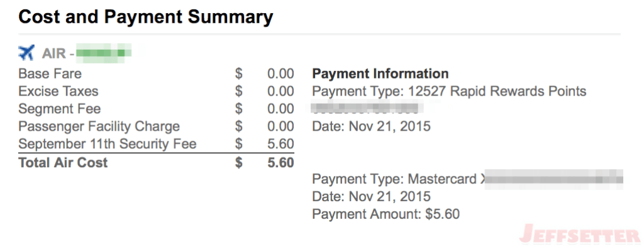The image size is (644, 247).
Task: Click the Segment Fee label
Action: pyautogui.click(x=60, y=109)
